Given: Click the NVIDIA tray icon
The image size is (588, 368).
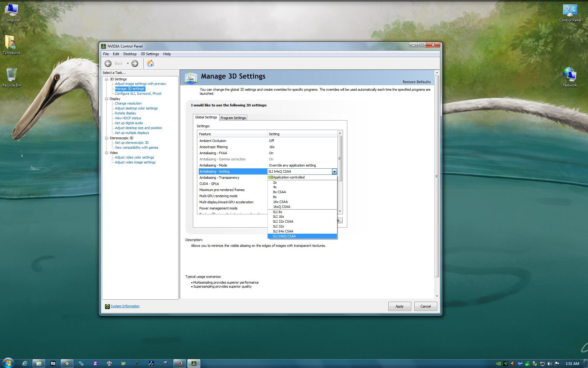Looking at the screenshot, I should coord(498,364).
